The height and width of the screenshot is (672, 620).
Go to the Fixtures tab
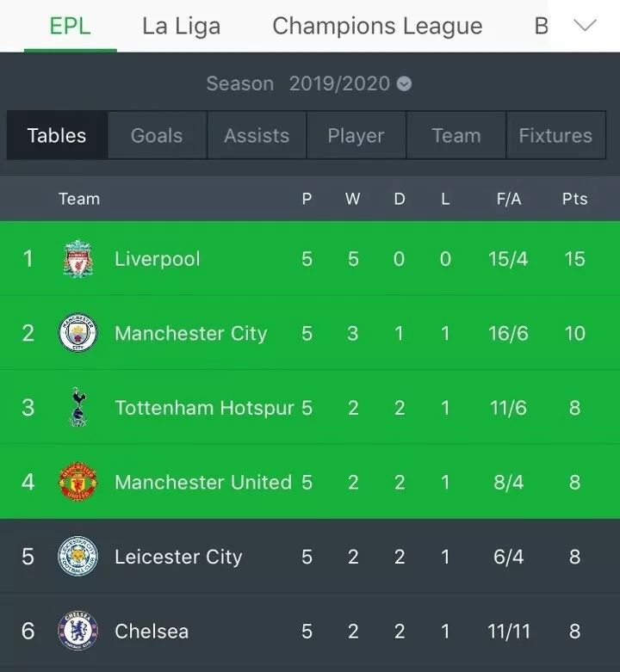coord(555,135)
